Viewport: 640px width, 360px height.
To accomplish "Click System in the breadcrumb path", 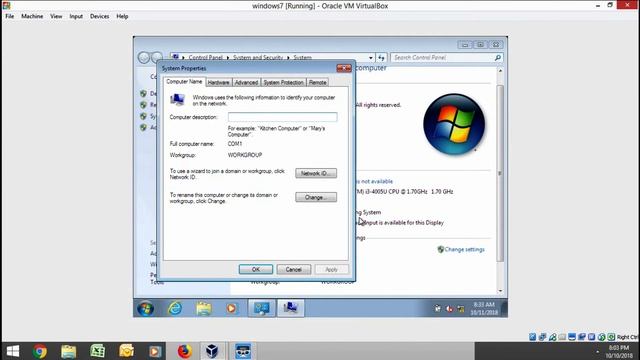I will (x=302, y=58).
